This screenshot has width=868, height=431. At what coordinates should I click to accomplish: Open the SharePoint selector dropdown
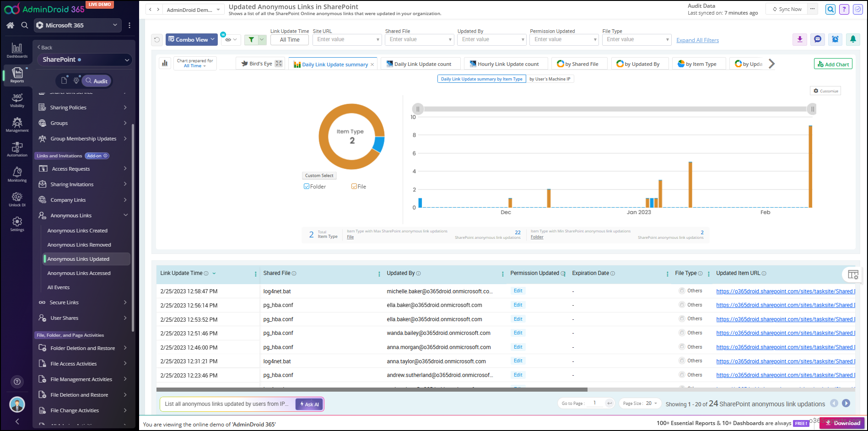pyautogui.click(x=85, y=59)
